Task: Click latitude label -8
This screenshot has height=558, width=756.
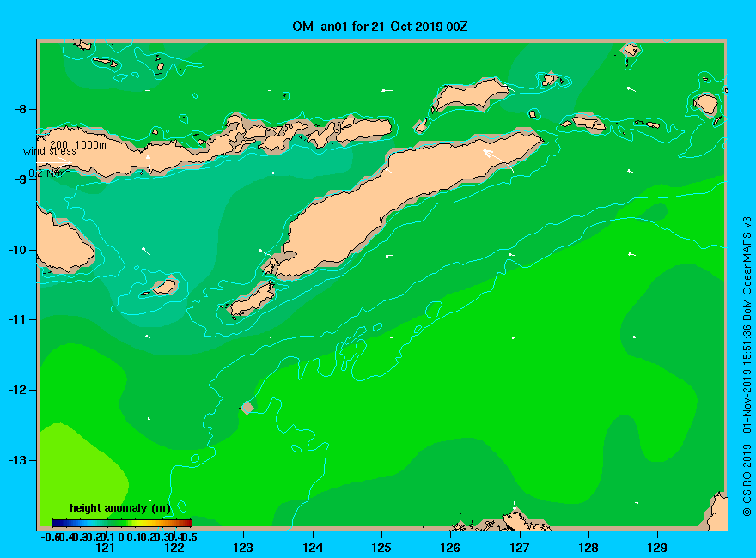Action: [21, 109]
